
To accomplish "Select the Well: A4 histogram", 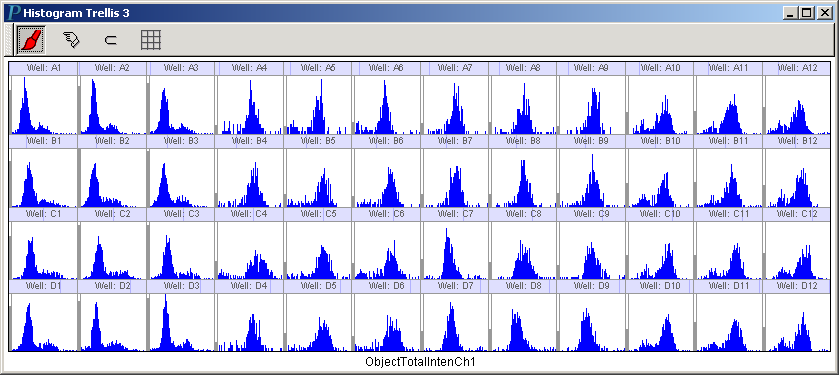I will point(249,105).
